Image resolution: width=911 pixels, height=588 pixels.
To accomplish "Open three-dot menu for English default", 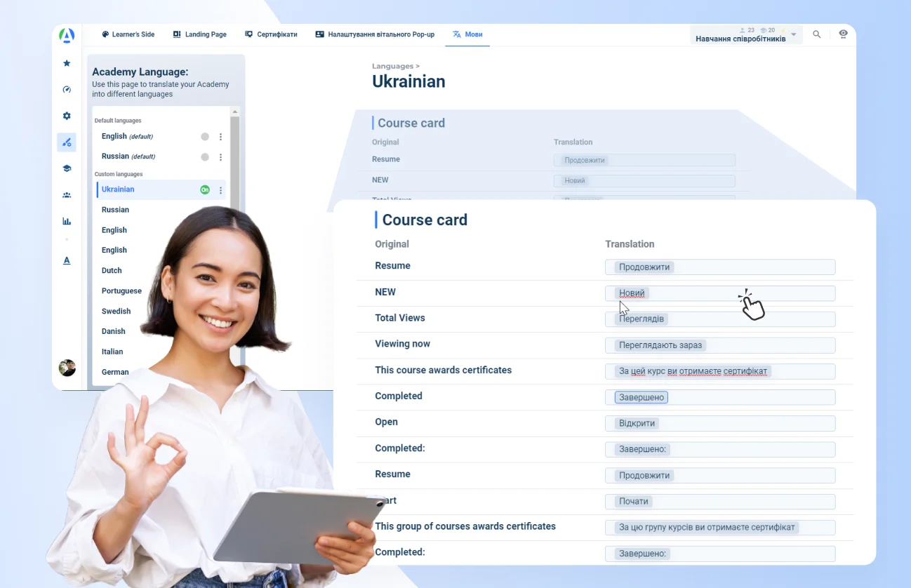I will [221, 137].
